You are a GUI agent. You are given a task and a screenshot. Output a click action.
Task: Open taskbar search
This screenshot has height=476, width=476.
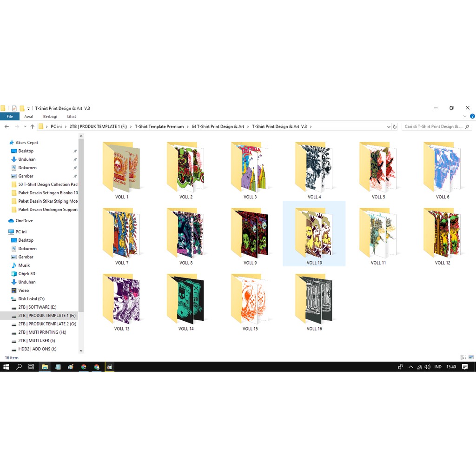(19, 367)
